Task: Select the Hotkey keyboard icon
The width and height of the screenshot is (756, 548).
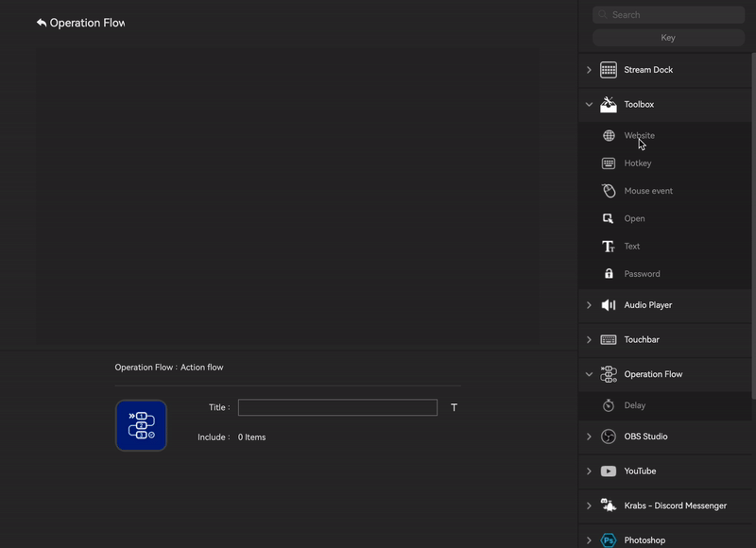Action: point(609,163)
